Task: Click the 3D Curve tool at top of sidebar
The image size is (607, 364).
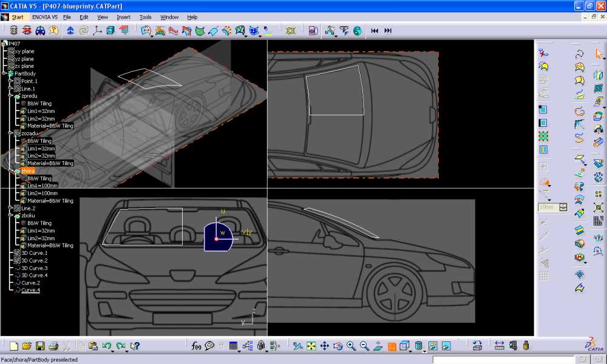Action: [580, 53]
